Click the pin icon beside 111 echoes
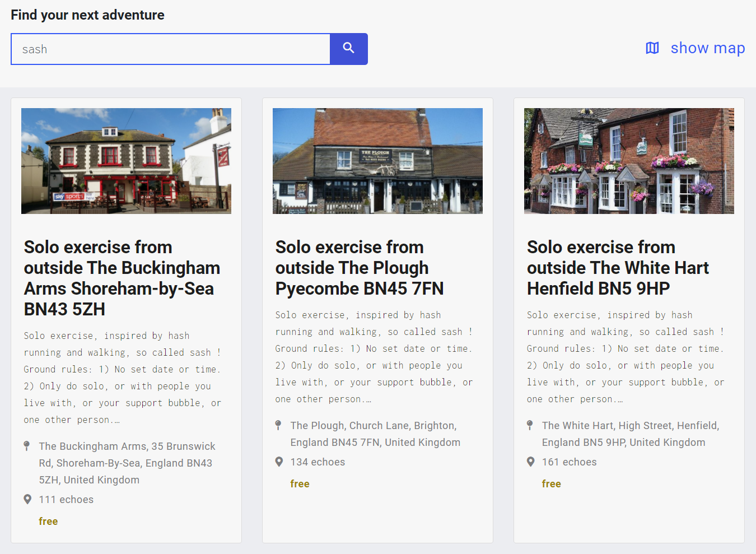Viewport: 756px width, 554px height. point(27,499)
